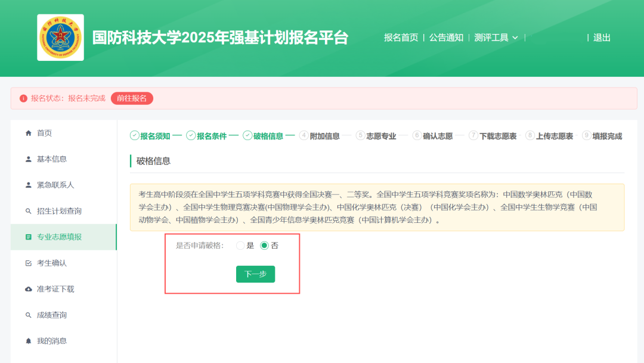
Task: Click the 是否申请破格 field label
Action: pos(200,246)
